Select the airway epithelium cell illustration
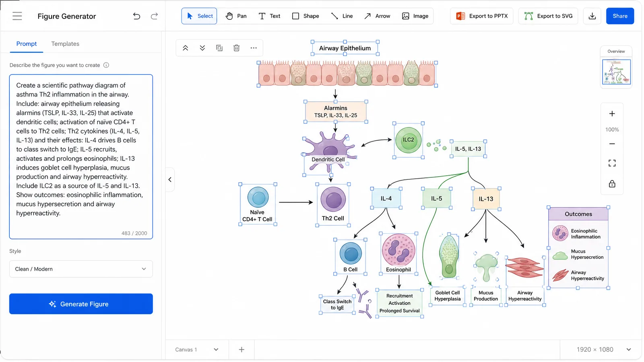 [x=347, y=74]
